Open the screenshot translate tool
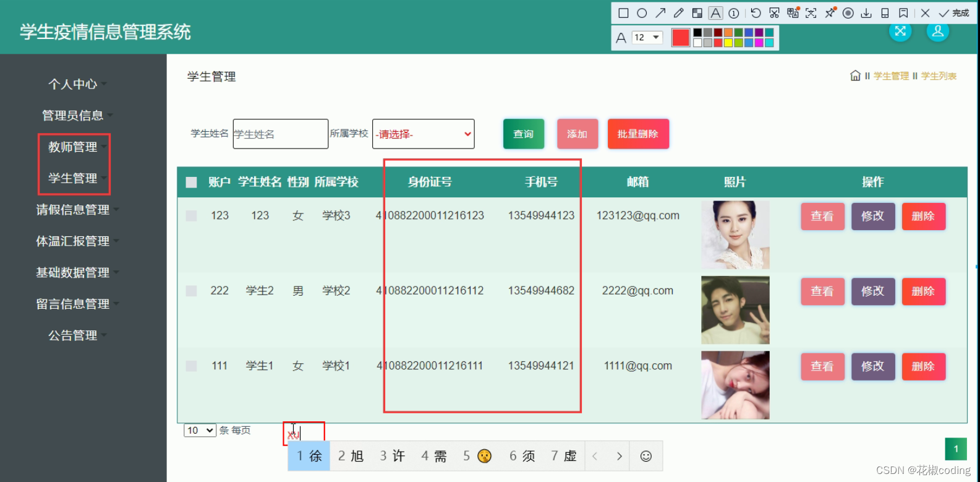The image size is (980, 482). point(793,12)
